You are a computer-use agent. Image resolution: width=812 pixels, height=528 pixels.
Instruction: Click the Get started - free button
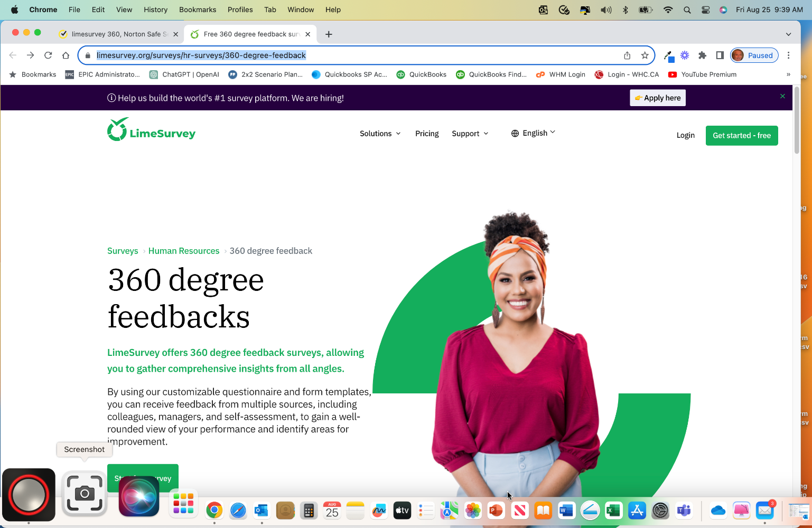point(741,136)
